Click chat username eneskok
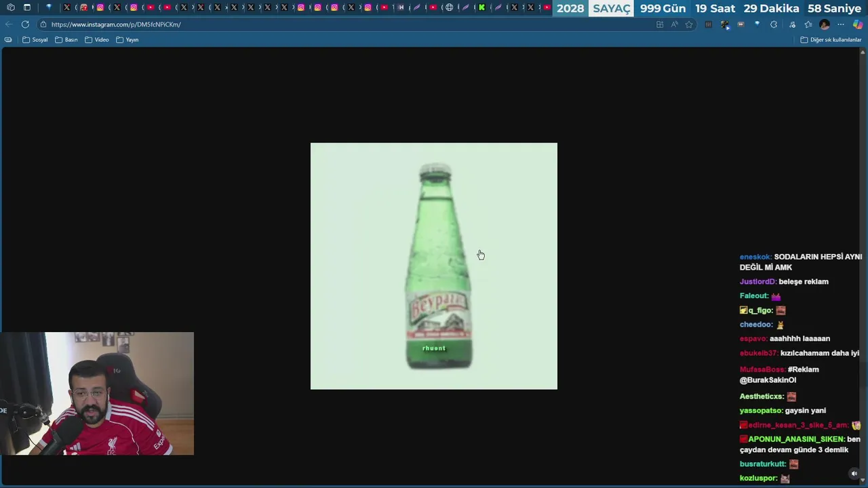Viewport: 868px width, 488px height. 755,257
